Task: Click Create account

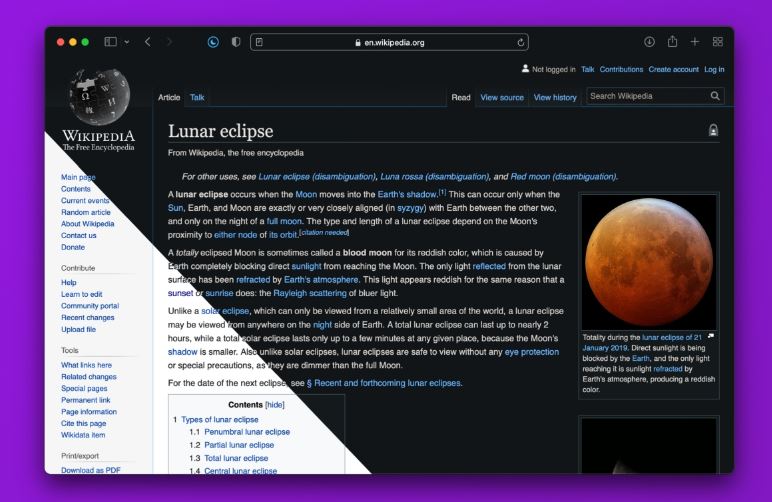Action: [x=673, y=69]
